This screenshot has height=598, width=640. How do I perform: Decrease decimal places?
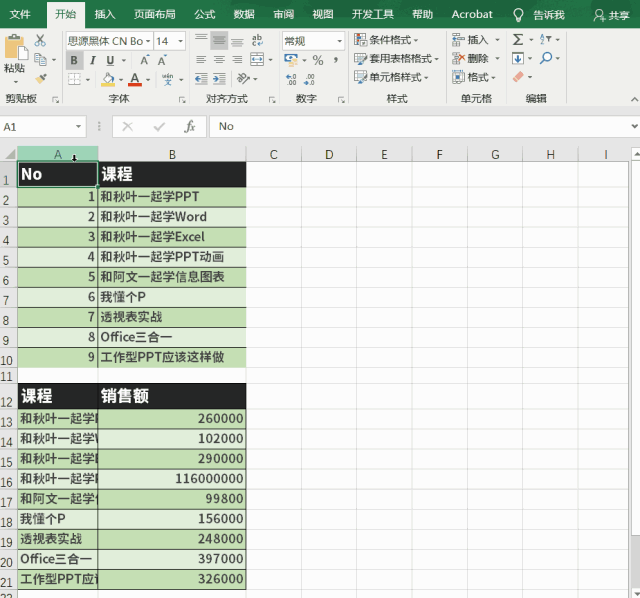point(309,79)
